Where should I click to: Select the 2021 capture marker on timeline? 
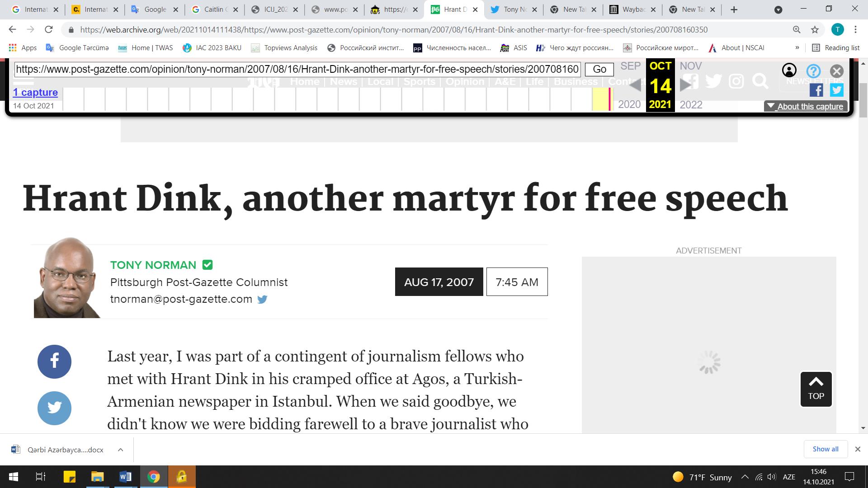[610, 99]
